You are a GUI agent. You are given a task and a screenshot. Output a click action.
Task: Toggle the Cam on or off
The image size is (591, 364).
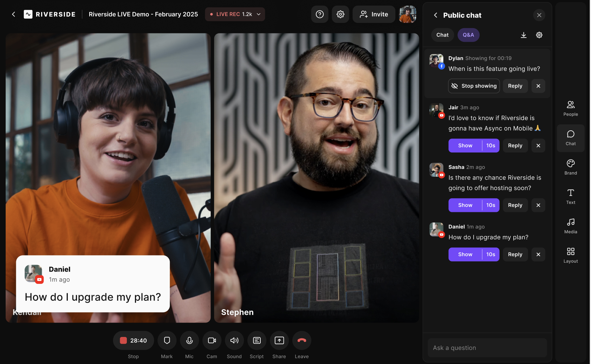coord(212,340)
